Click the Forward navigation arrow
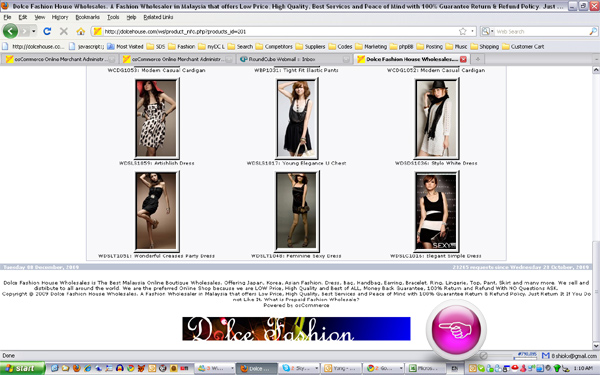This screenshot has width=600, height=375. click(x=24, y=31)
